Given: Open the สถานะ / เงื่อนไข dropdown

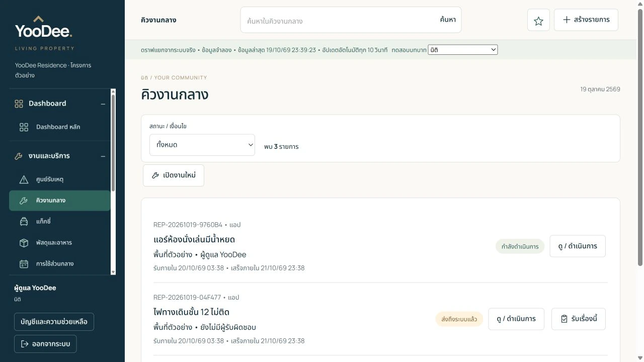Looking at the screenshot, I should coord(202,145).
